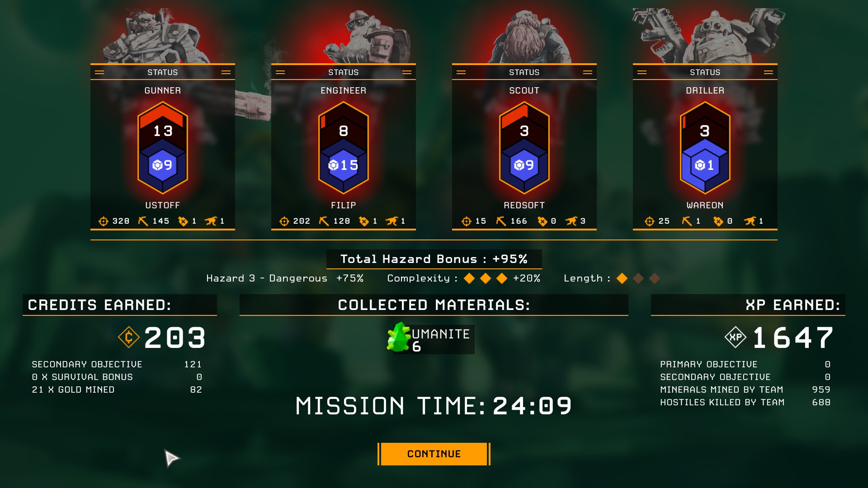Click the first Length diamond indicator
This screenshot has width=868, height=488.
click(x=622, y=278)
